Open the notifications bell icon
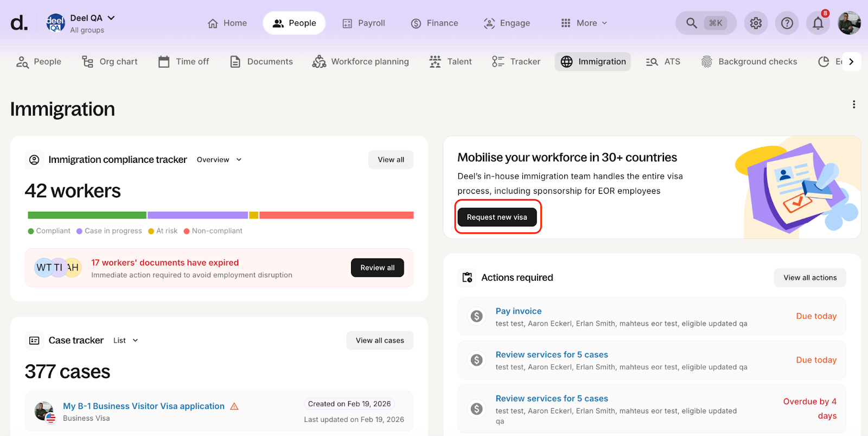868x436 pixels. 818,23
